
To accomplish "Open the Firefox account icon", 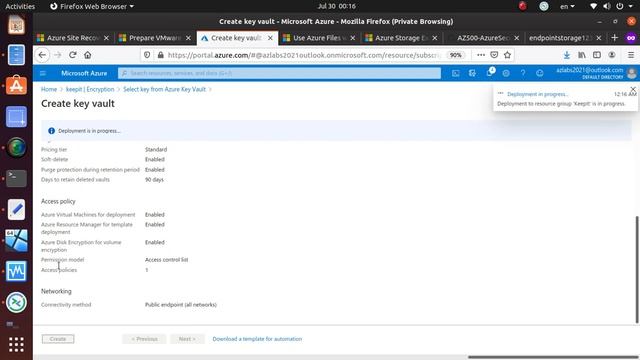I will [x=612, y=55].
